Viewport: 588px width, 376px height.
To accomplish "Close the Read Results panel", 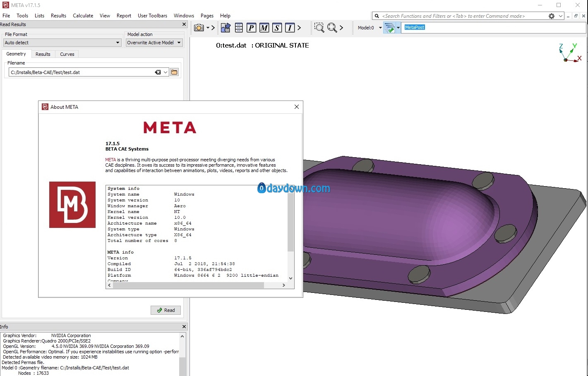I will point(184,24).
